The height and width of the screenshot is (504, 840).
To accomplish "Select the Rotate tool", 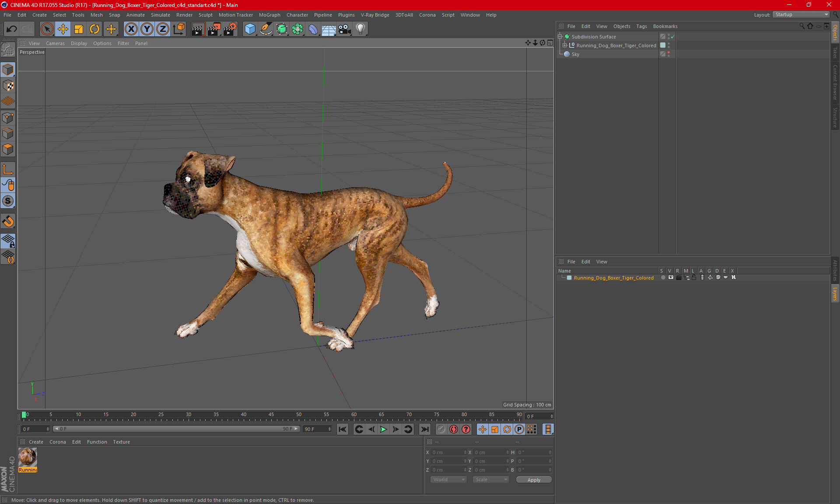I will coord(94,29).
